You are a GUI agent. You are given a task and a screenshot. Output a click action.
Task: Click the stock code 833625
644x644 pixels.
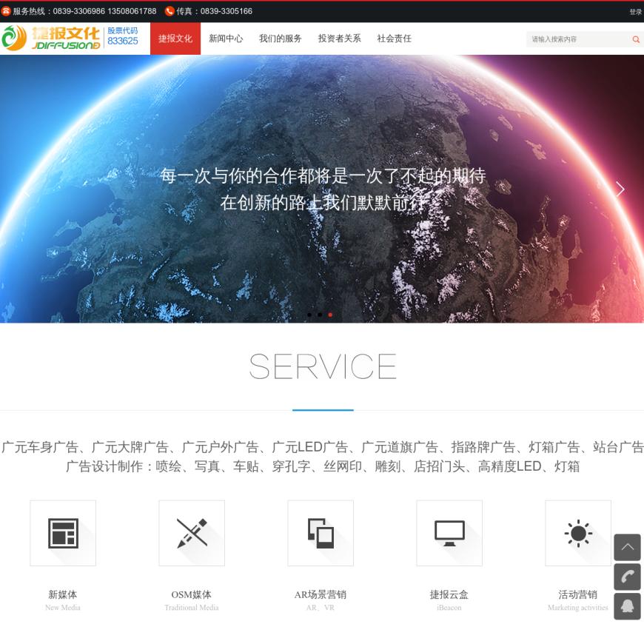click(123, 41)
